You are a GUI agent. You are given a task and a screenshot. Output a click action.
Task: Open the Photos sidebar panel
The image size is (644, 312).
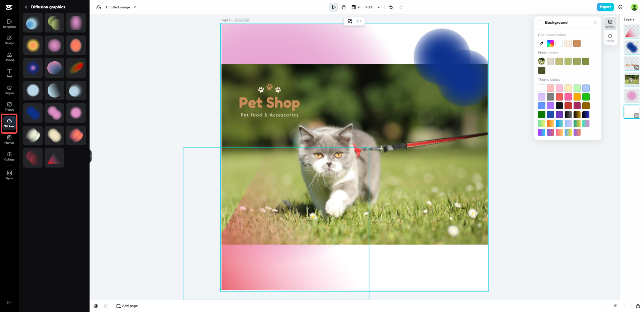click(x=9, y=107)
